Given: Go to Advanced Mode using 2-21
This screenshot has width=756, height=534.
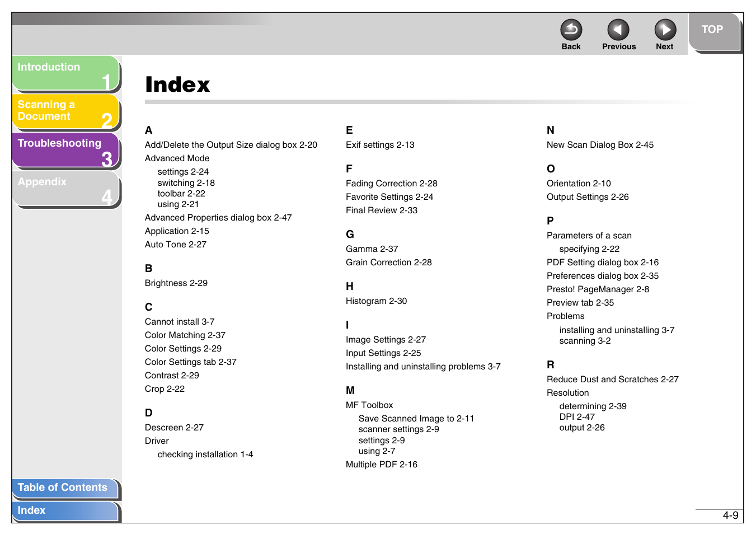Looking at the screenshot, I should 178,204.
